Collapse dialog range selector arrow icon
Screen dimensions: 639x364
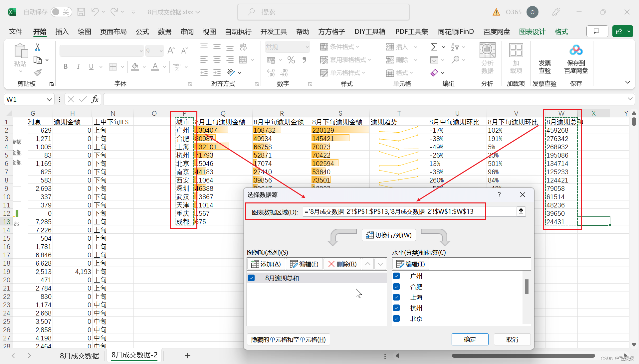(x=521, y=211)
